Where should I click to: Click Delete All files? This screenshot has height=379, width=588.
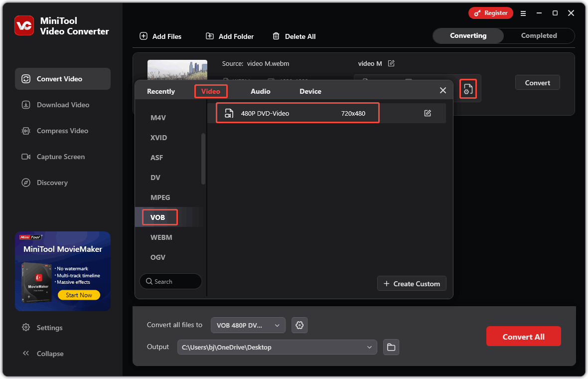coord(294,36)
